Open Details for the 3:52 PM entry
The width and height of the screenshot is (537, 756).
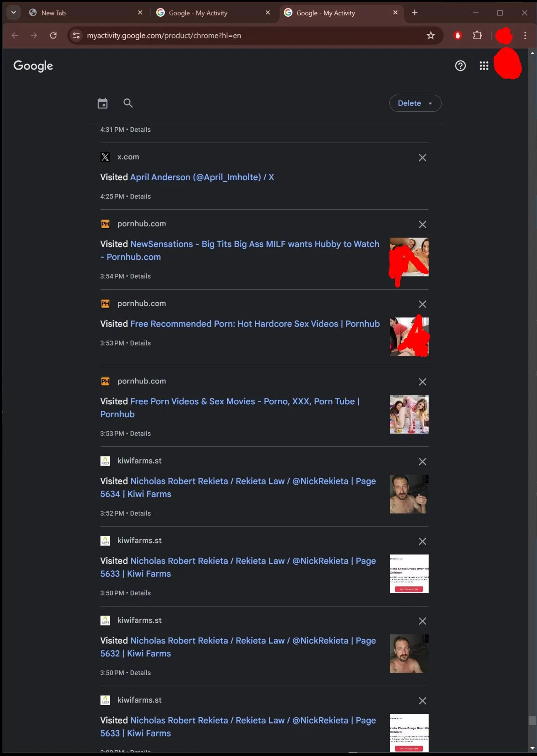[141, 513]
